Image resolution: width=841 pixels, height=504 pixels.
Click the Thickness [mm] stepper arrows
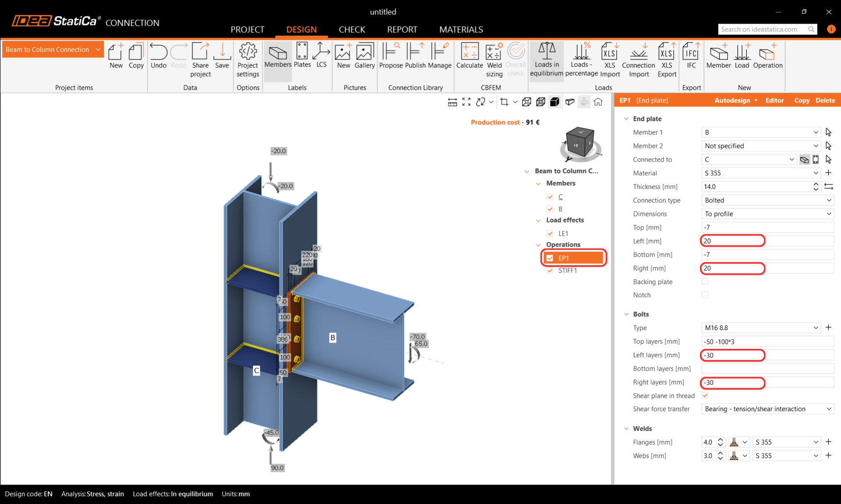pyautogui.click(x=816, y=187)
